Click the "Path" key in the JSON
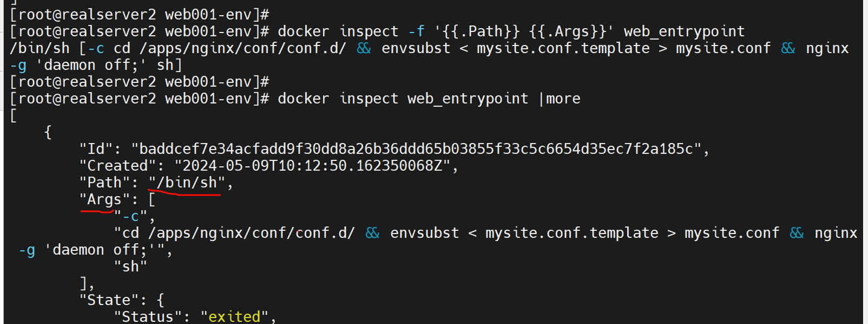This screenshot has height=324, width=868. [x=104, y=183]
